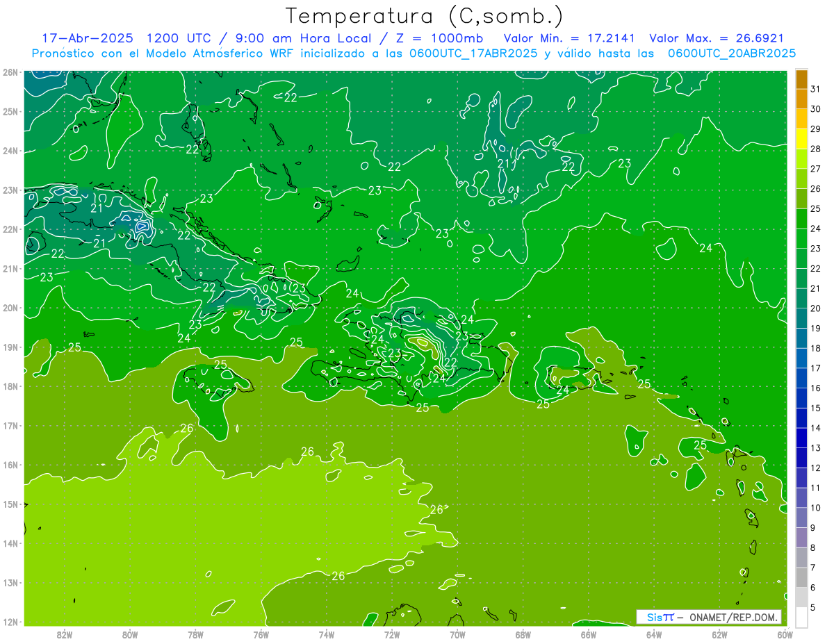Click the title 'Temperatura (C,somb.)'
Image resolution: width=834 pixels, height=644 pixels.
click(x=425, y=16)
